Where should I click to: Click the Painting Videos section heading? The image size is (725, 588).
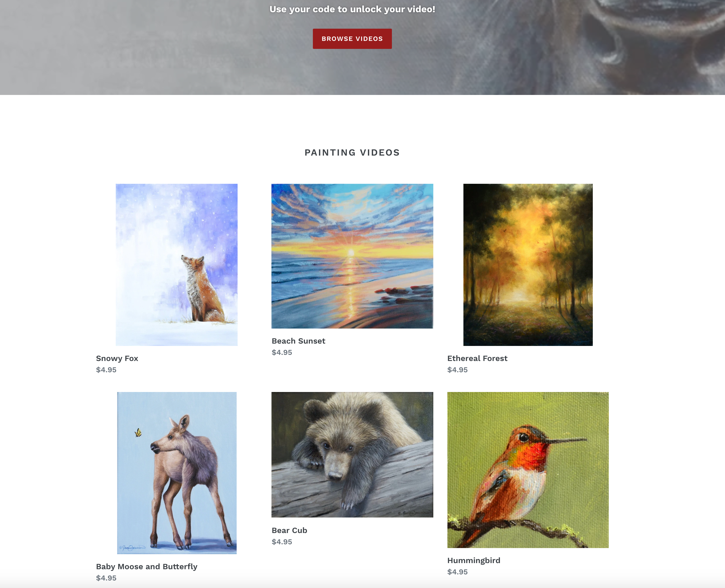pyautogui.click(x=352, y=153)
